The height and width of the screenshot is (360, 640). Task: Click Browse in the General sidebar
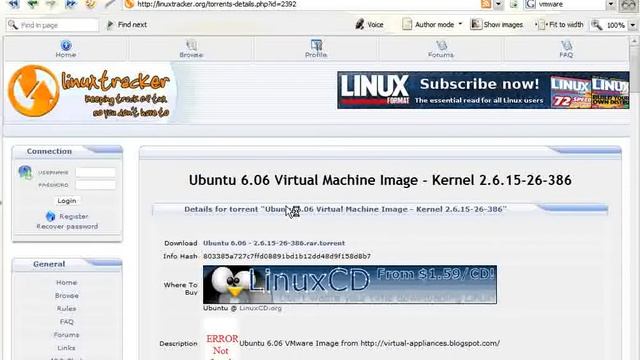[x=67, y=296]
